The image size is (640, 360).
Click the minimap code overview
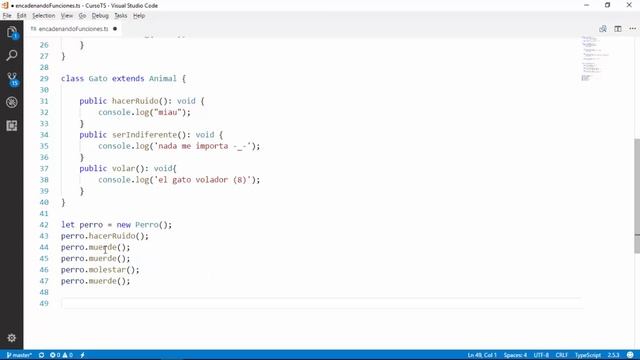594,58
